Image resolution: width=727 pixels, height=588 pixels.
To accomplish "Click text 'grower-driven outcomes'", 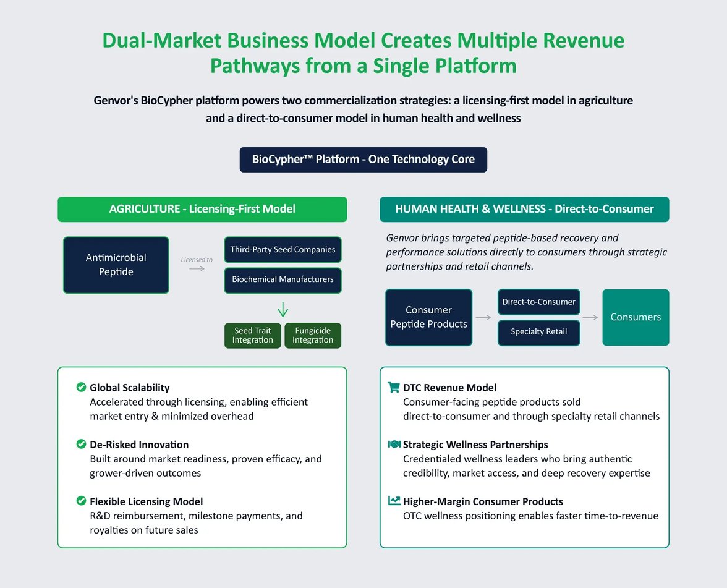I will pos(146,473).
